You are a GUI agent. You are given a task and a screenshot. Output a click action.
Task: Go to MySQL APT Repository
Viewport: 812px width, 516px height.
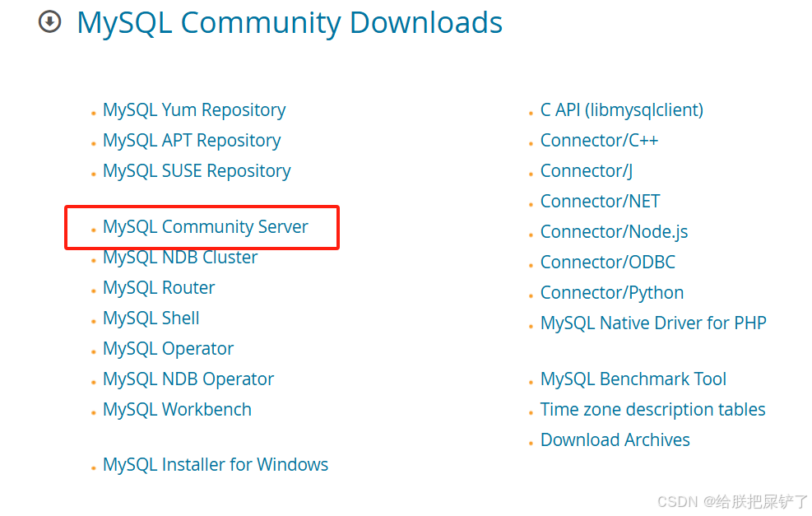[192, 141]
